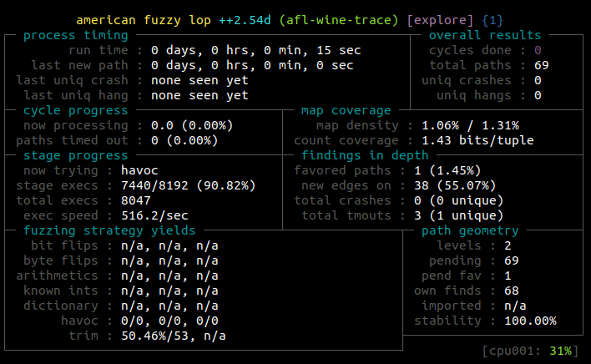591x364 pixels.
Task: Click the 'fuzzing strategy yields' header
Action: pos(109,230)
